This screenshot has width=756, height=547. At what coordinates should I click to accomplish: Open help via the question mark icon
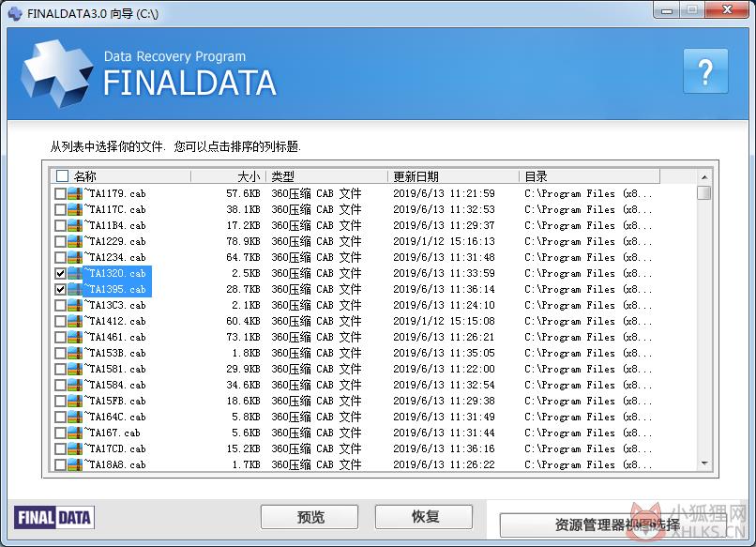(705, 71)
